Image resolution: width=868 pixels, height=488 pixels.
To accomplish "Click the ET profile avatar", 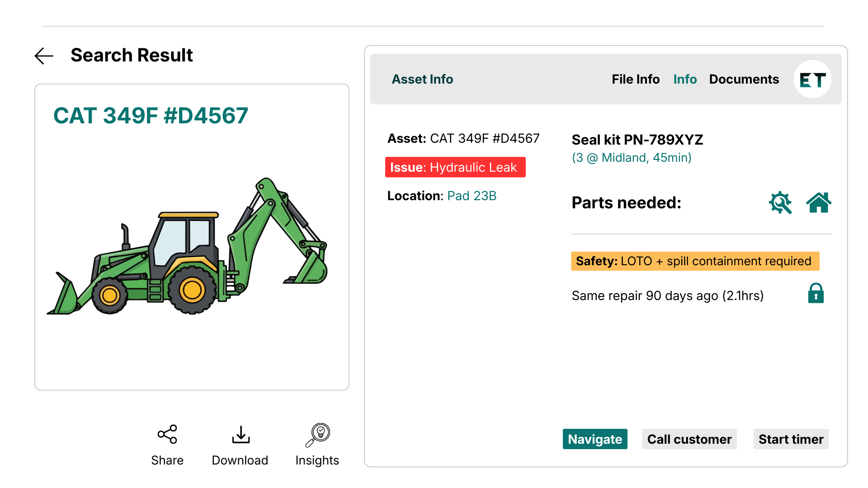I will point(812,80).
